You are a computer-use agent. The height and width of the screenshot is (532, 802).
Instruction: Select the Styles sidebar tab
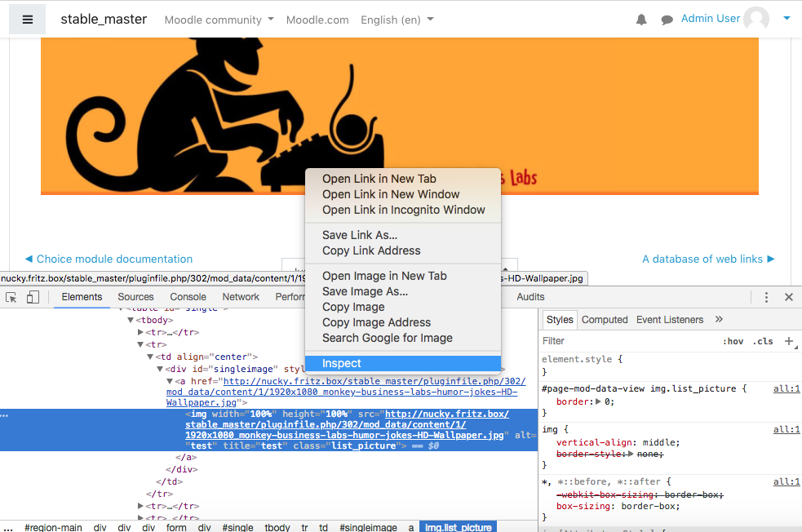pyautogui.click(x=560, y=320)
